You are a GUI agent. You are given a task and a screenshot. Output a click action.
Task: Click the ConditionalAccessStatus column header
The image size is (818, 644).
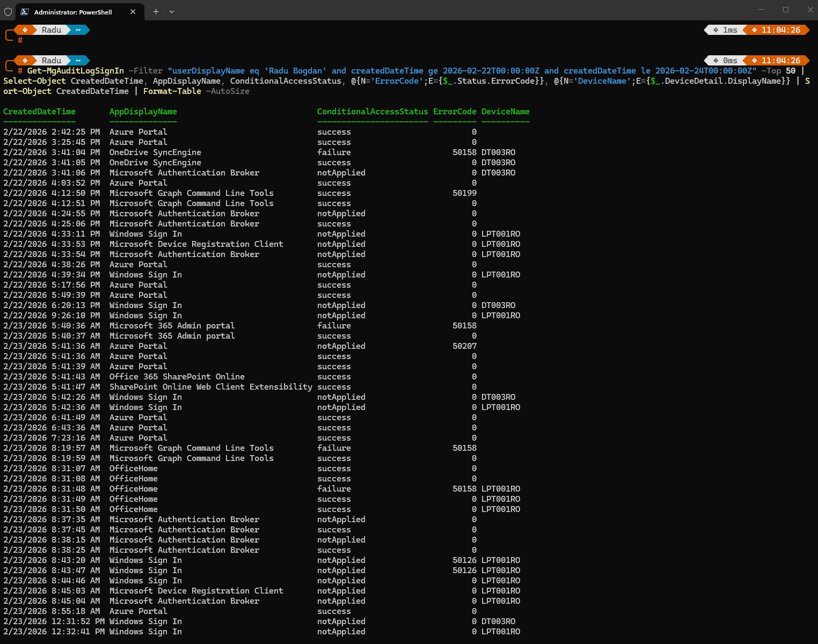click(373, 112)
